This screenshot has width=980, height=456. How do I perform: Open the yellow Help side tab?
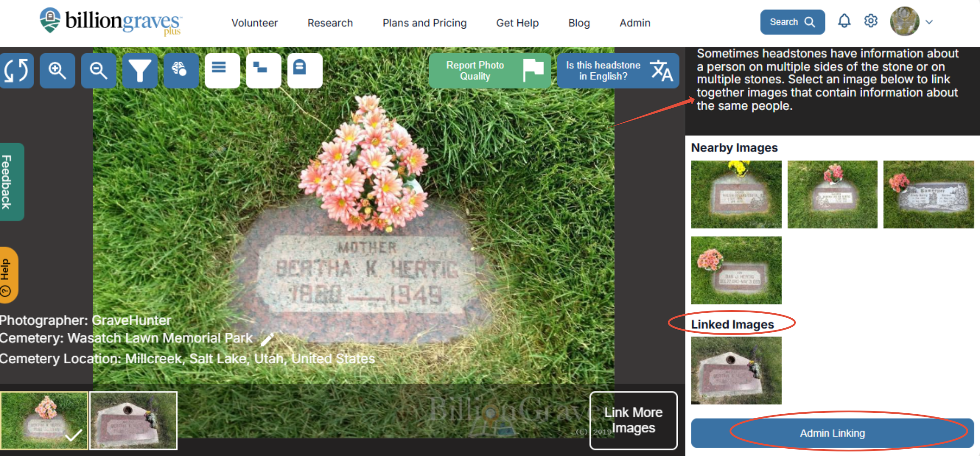coord(8,275)
